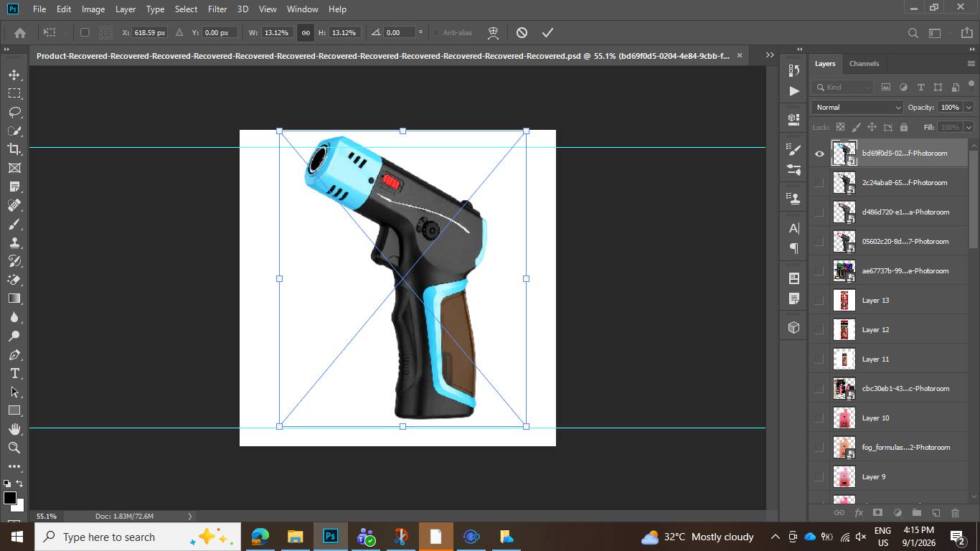Commit transform with the checkmark icon
980x551 pixels.
pos(547,32)
